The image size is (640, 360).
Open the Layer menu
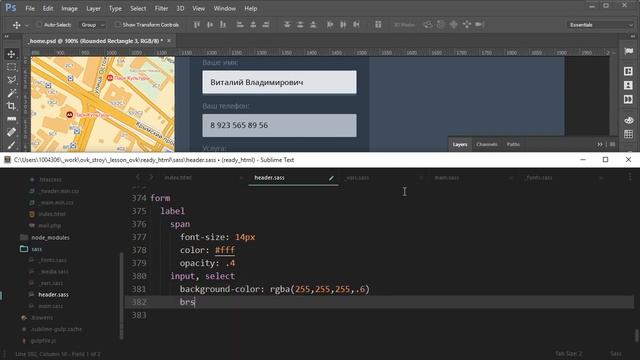[93, 8]
